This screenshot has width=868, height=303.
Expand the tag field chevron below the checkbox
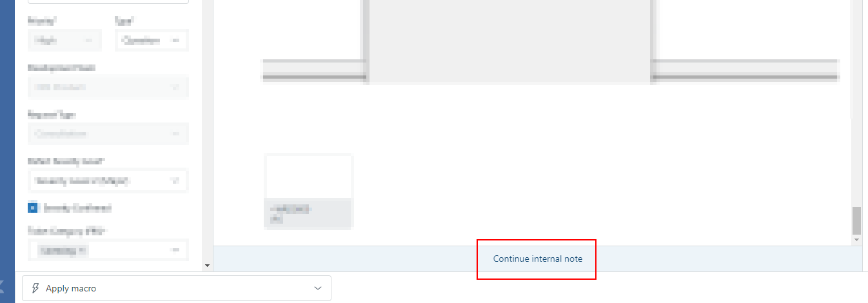pos(175,250)
